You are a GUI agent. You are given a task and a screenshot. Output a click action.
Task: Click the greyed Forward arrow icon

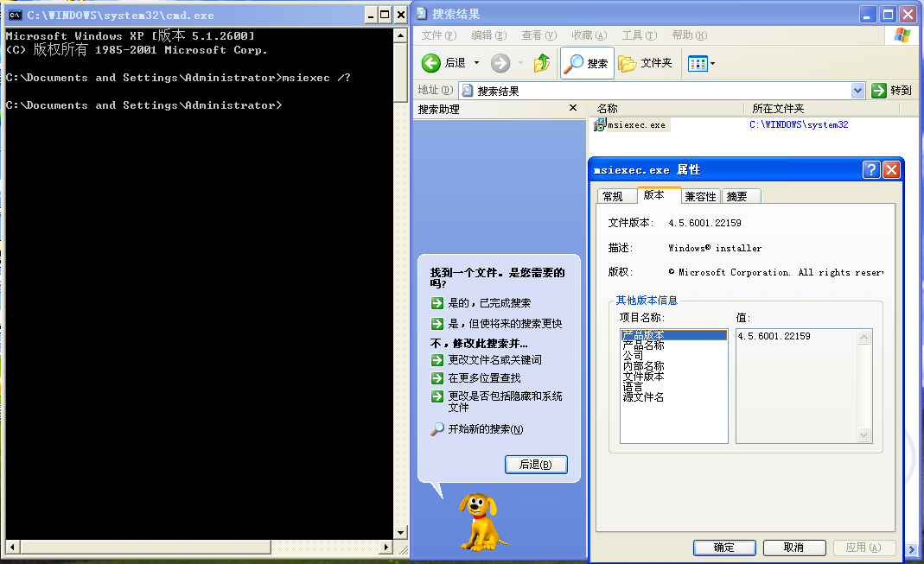click(x=500, y=62)
